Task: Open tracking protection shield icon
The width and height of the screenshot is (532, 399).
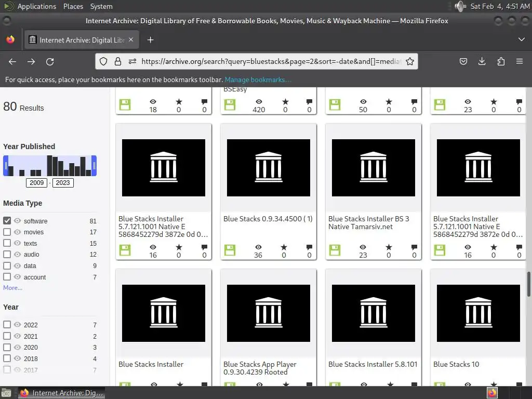Action: point(103,61)
